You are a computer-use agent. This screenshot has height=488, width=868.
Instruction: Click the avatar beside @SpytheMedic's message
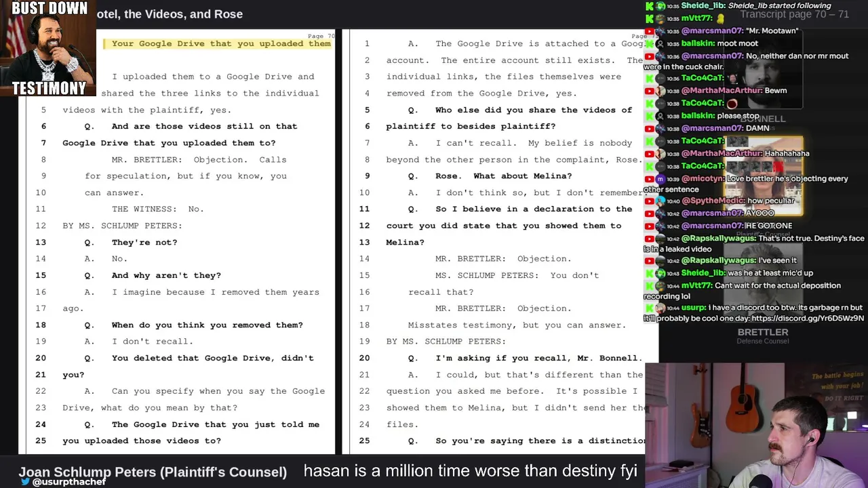[661, 201]
